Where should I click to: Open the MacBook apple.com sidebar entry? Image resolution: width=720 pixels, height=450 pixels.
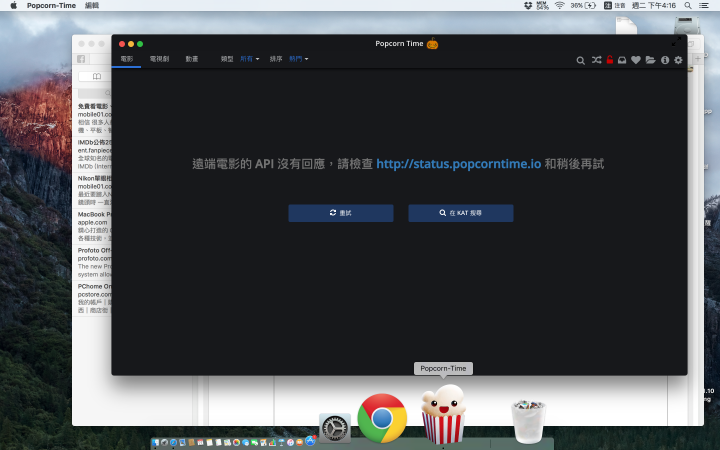[x=94, y=226]
